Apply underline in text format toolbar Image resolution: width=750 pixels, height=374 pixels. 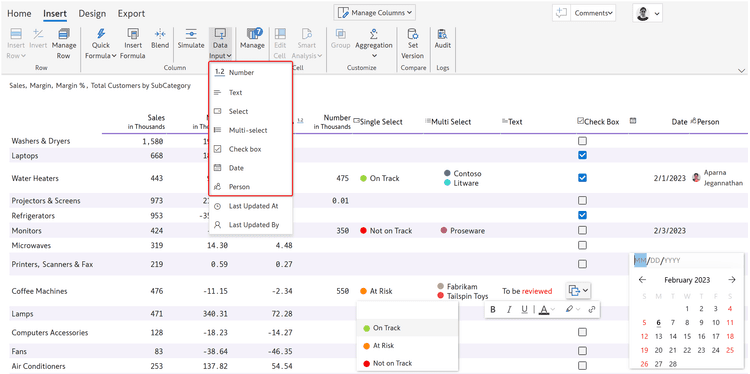[524, 309]
